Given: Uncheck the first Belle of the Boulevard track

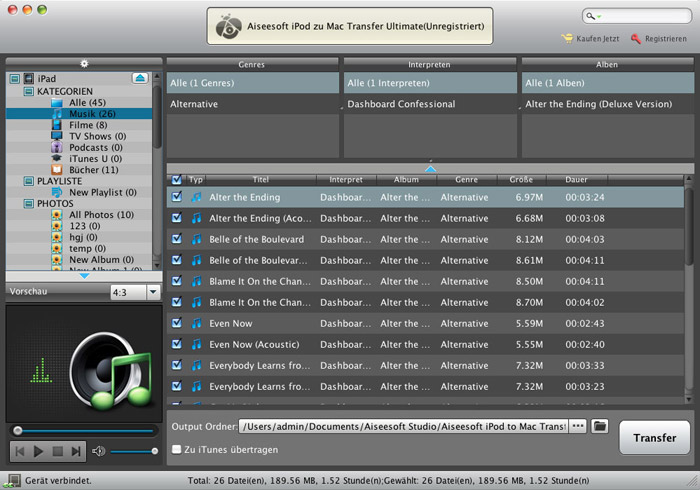Looking at the screenshot, I should point(177,238).
